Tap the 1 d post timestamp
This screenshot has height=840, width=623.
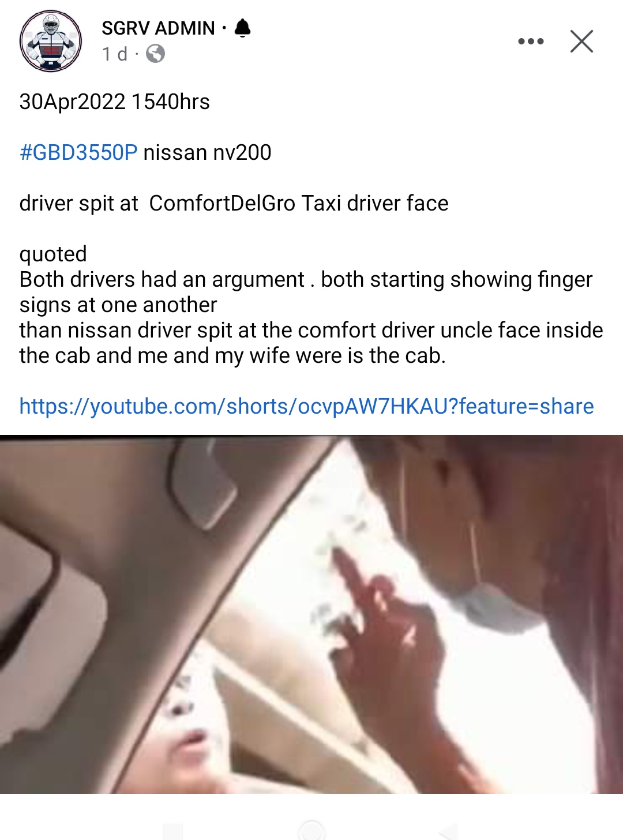coord(114,54)
